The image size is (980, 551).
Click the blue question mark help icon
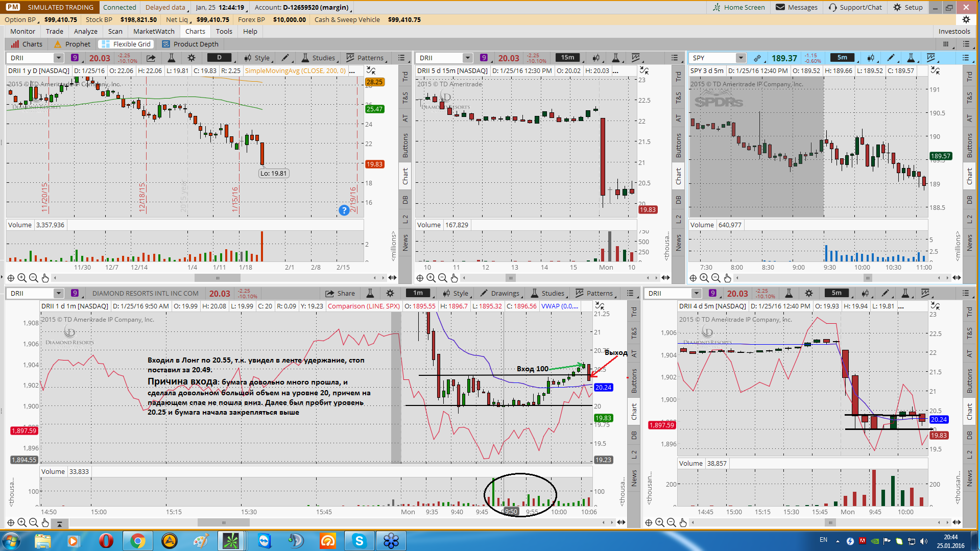coord(344,210)
